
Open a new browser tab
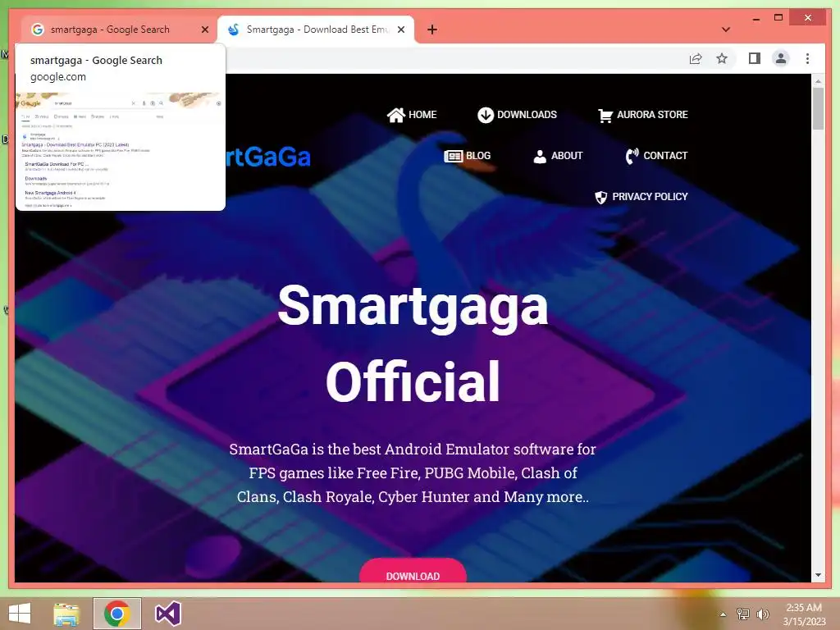click(x=432, y=30)
